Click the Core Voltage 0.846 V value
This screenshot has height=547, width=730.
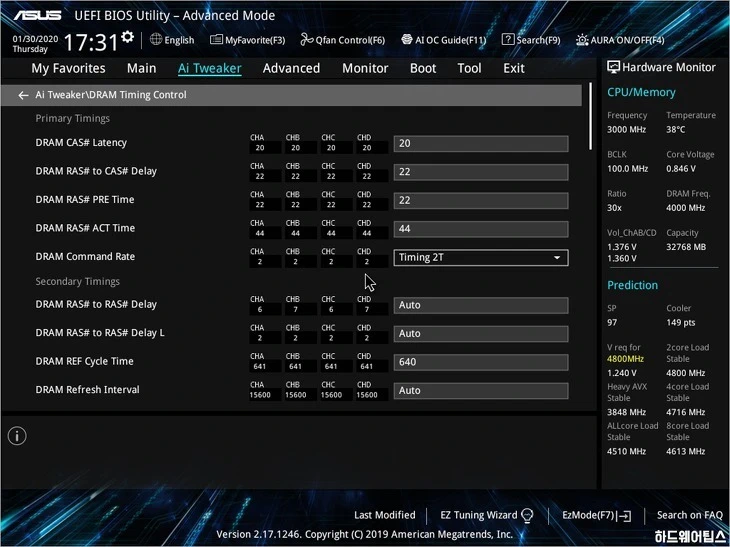pyautogui.click(x=681, y=169)
